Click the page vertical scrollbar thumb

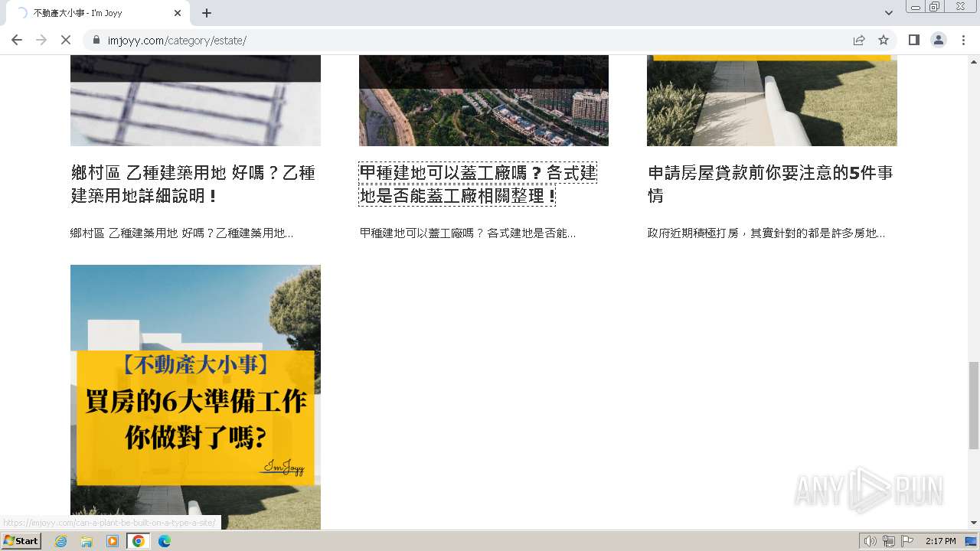(974, 406)
